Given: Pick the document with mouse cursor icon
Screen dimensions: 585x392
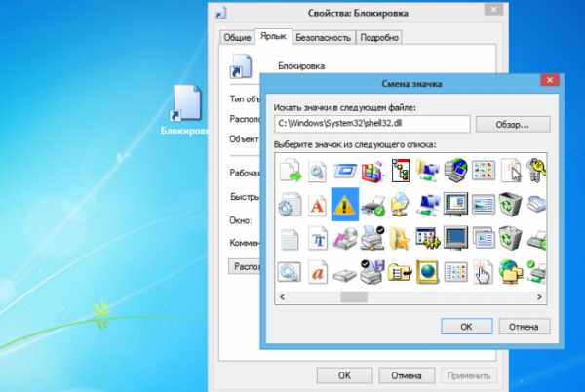Looking at the screenshot, I should 511,171.
